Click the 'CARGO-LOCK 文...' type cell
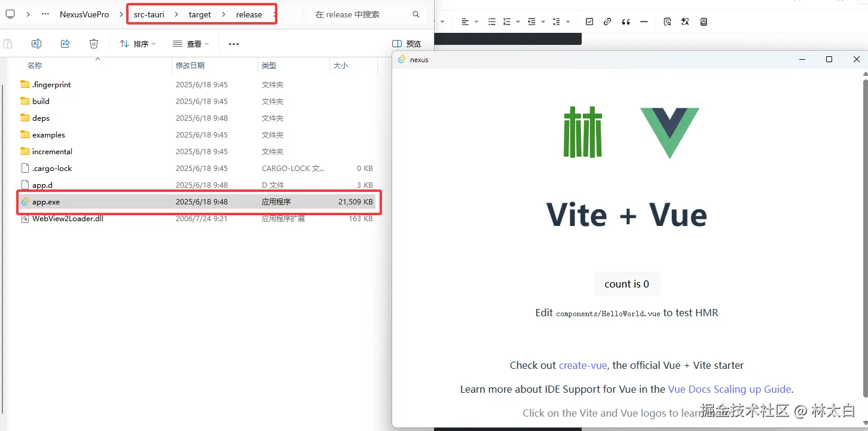 click(x=293, y=168)
